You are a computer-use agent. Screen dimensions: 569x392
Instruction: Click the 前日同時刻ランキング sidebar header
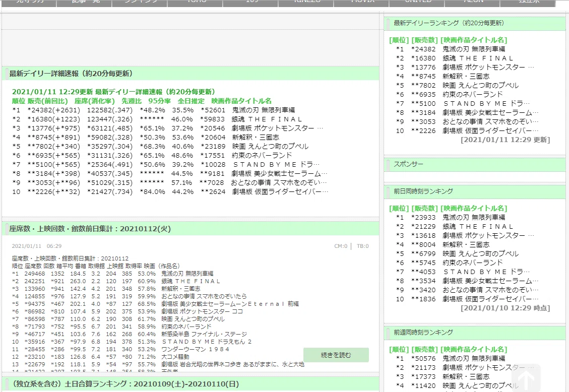423,191
